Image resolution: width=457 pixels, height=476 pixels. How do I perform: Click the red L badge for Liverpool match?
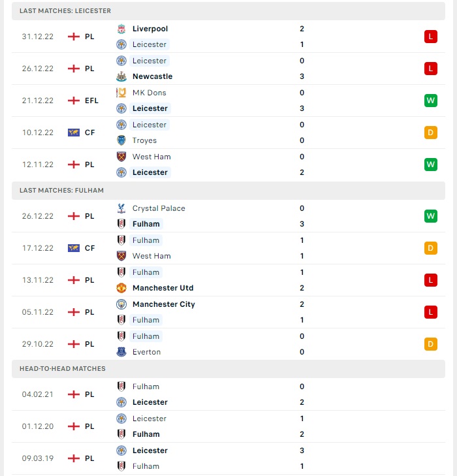[x=431, y=37]
